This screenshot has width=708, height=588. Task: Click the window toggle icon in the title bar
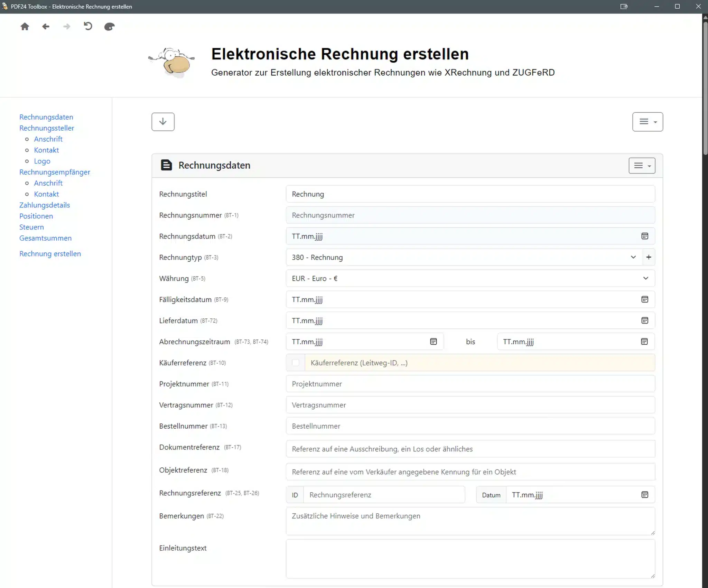click(624, 7)
